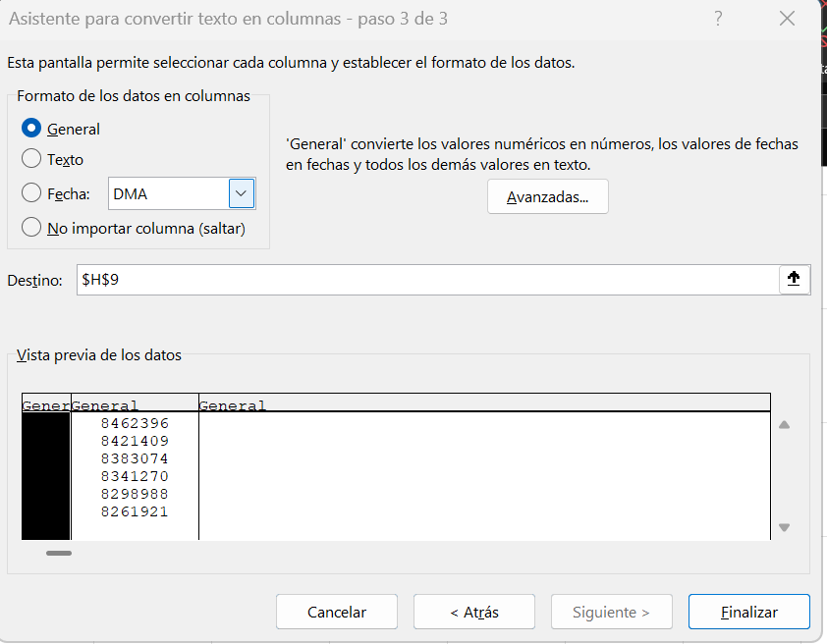The width and height of the screenshot is (827, 644).
Task: Open the Avanzadas settings button
Action: click(x=547, y=197)
